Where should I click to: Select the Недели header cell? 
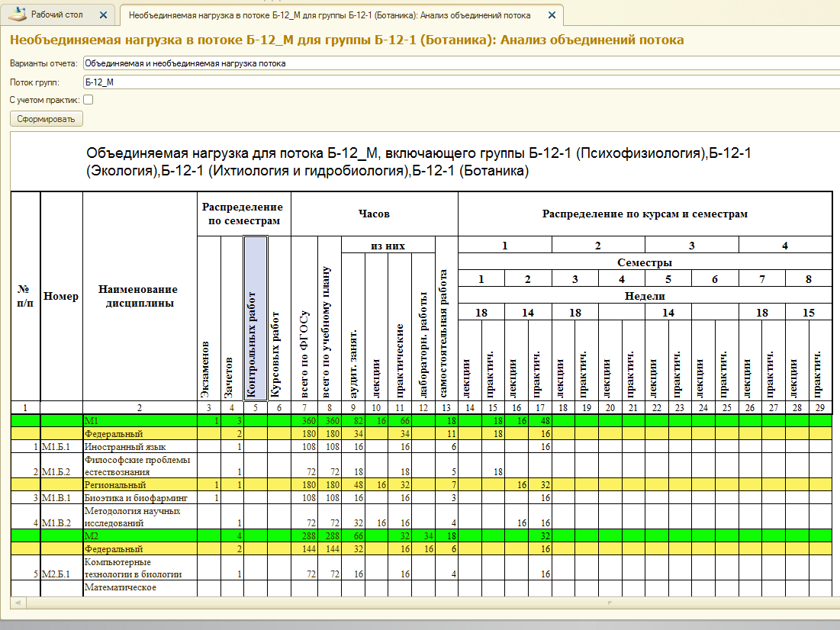[x=645, y=296]
